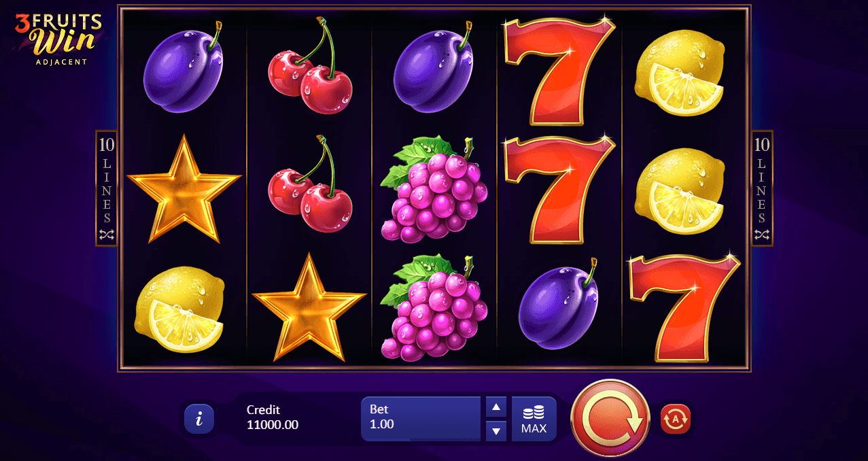
Task: Click the star at bottom of second reel
Action: tap(309, 307)
